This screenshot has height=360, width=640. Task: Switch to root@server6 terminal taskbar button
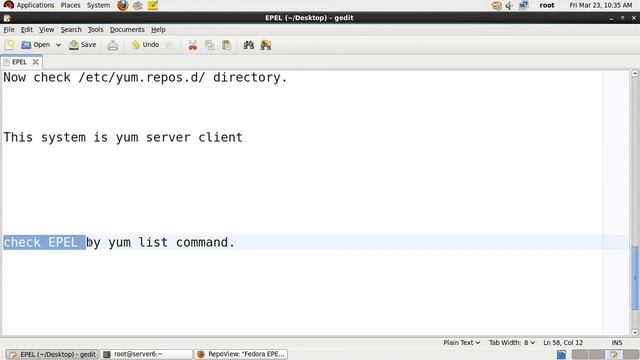point(147,354)
